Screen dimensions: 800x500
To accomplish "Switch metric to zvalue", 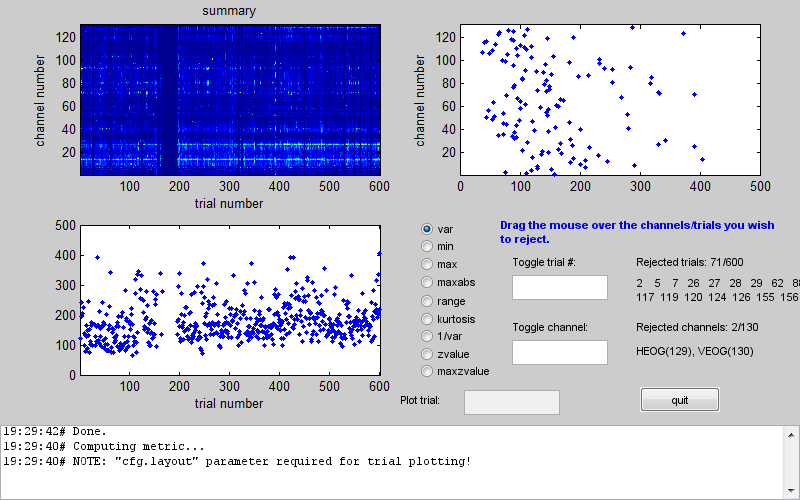I will 429,354.
